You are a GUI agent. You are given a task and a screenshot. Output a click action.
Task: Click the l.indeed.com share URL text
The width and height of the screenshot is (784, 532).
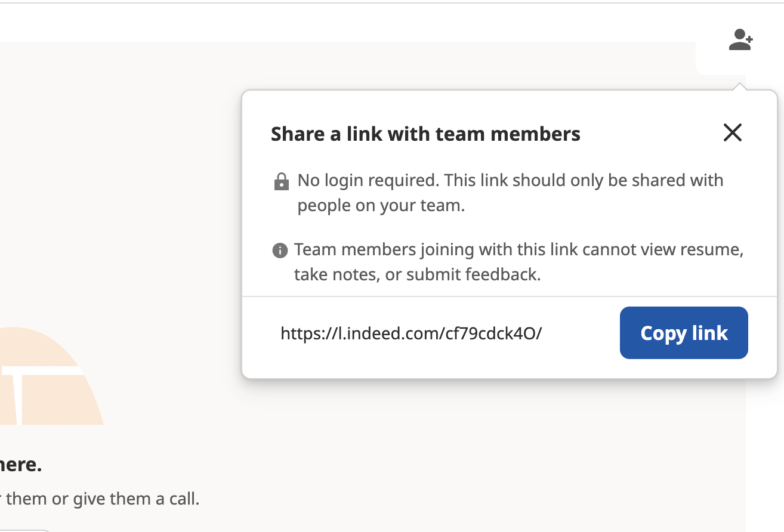tap(411, 333)
